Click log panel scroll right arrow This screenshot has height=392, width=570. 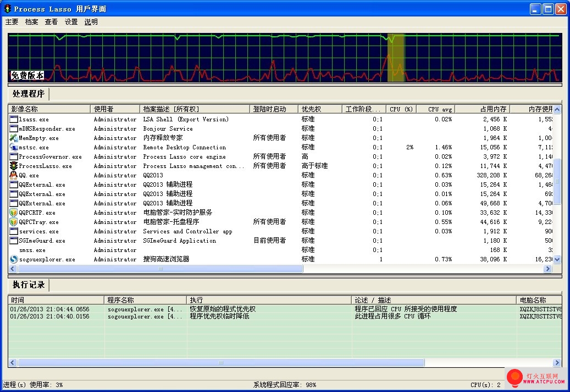point(557,362)
